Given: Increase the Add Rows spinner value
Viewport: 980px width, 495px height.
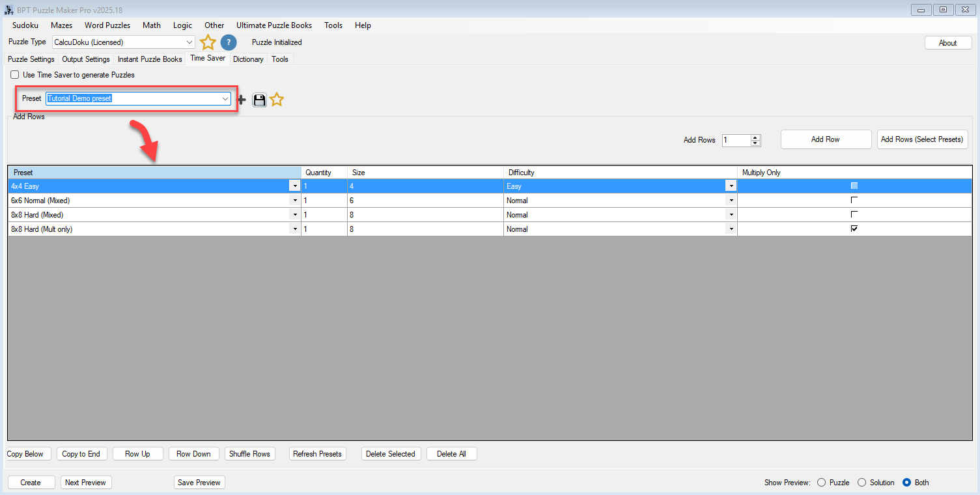Looking at the screenshot, I should (x=755, y=137).
